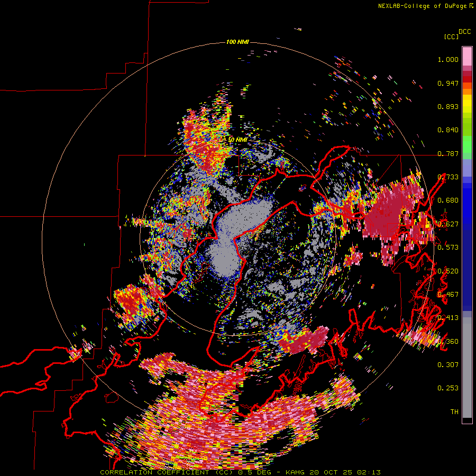The image size is (476, 476).
Task: Click the 0.360 color scale value
Action: pyautogui.click(x=448, y=342)
